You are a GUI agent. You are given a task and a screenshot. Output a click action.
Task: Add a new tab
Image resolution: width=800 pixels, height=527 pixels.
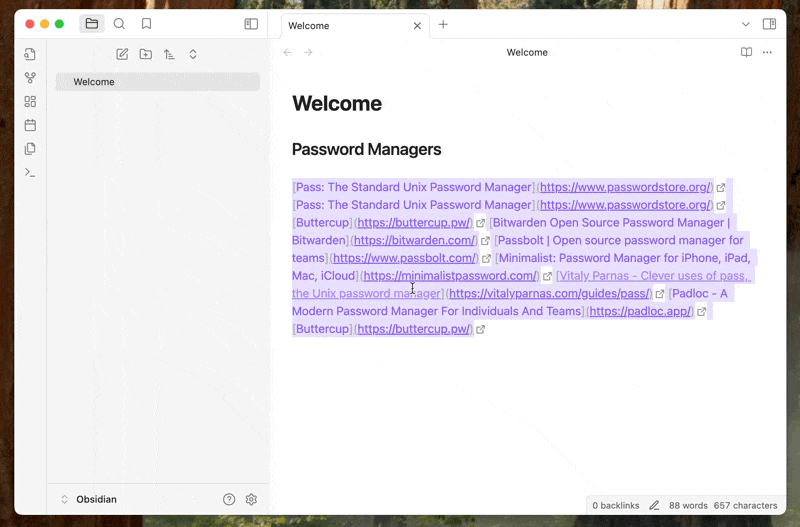pyautogui.click(x=443, y=24)
